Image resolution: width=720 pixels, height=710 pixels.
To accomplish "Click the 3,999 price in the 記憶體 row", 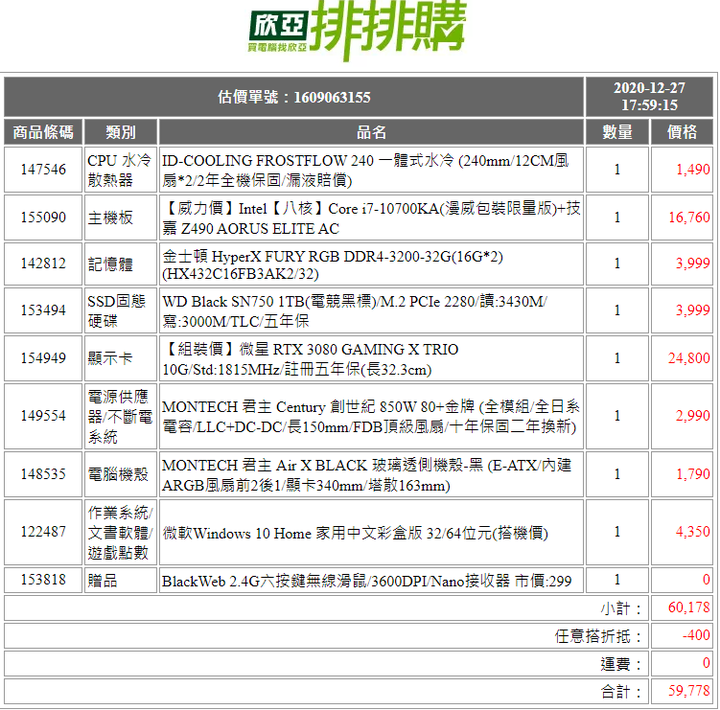I will pos(692,263).
